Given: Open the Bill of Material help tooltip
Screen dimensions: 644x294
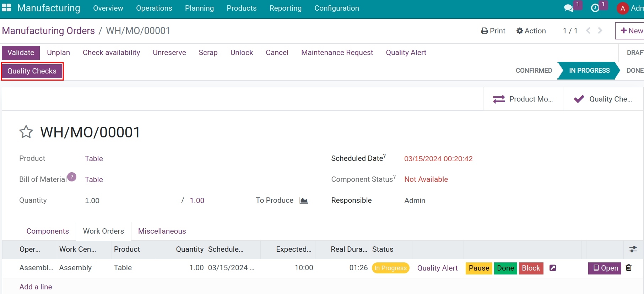Looking at the screenshot, I should 72,177.
